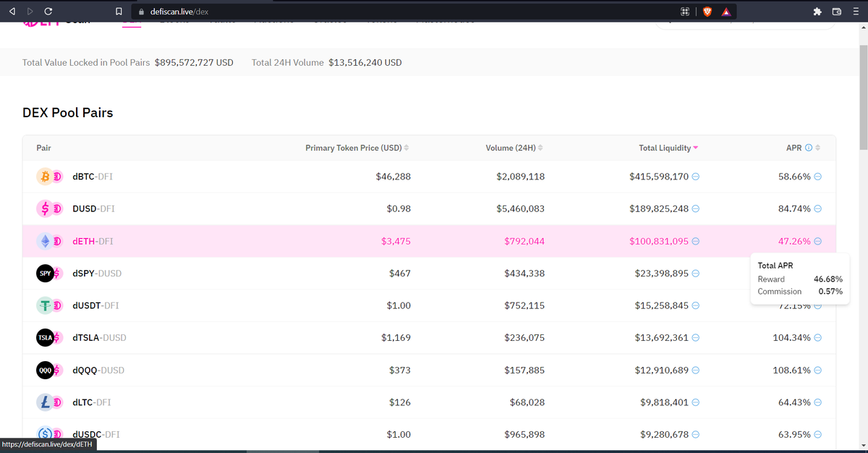Click the Total Value Locked $895,572,727 USD
This screenshot has width=868, height=453.
(x=194, y=62)
